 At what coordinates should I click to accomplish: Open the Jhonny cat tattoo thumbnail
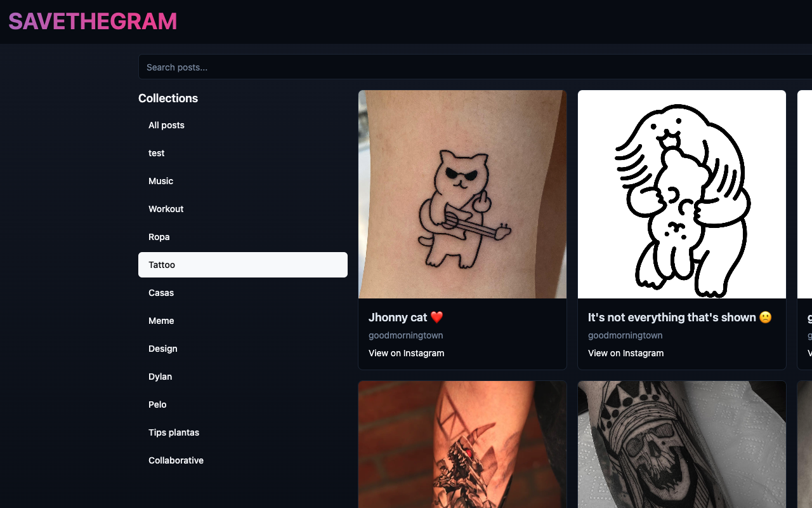click(x=462, y=194)
